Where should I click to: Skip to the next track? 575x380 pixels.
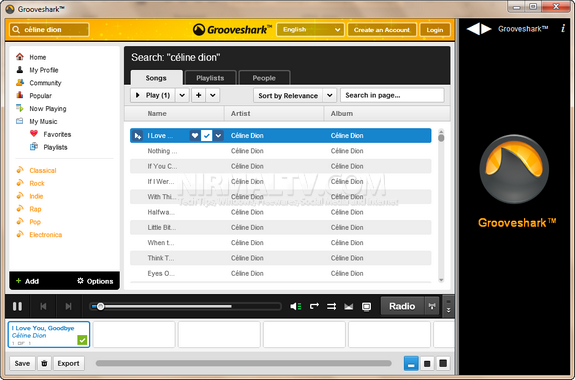click(68, 306)
